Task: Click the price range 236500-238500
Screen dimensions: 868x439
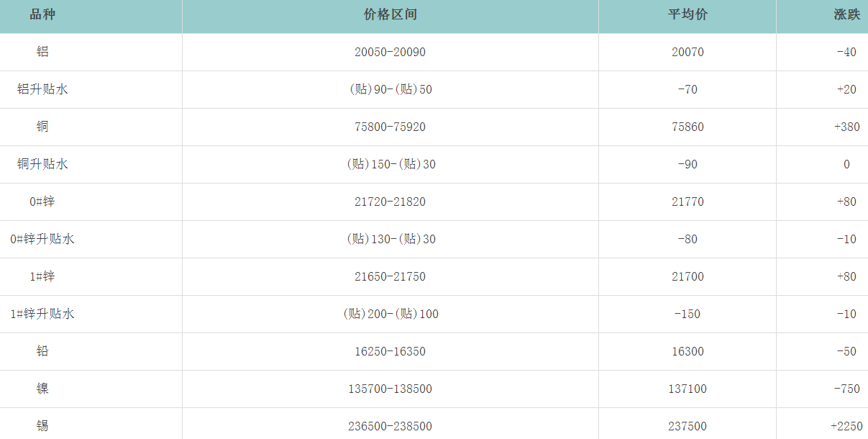Action: (390, 426)
